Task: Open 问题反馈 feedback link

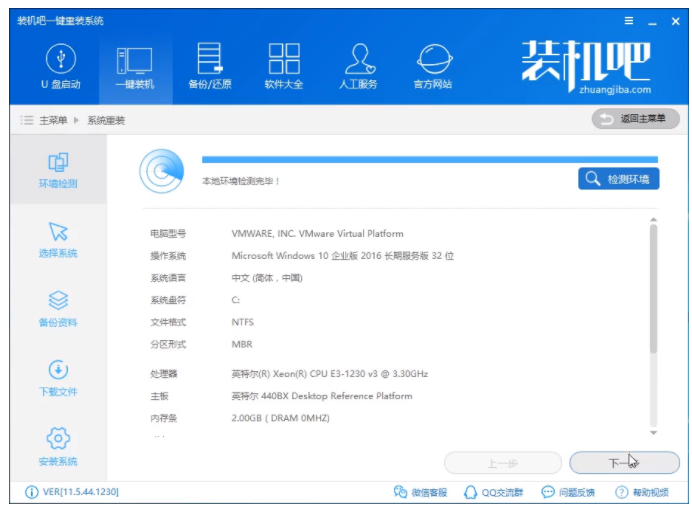Action: (x=568, y=492)
